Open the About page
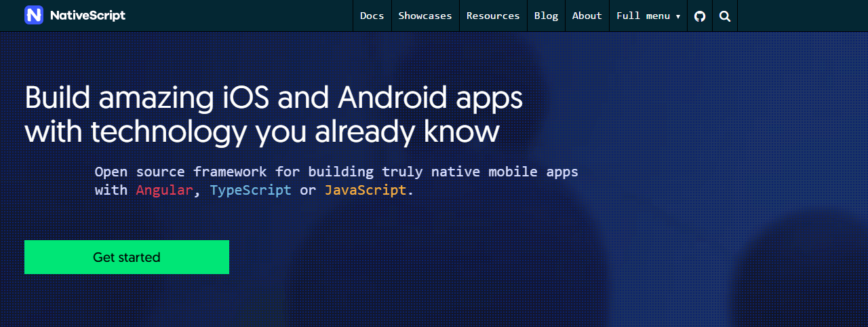This screenshot has height=327, width=868. (587, 16)
